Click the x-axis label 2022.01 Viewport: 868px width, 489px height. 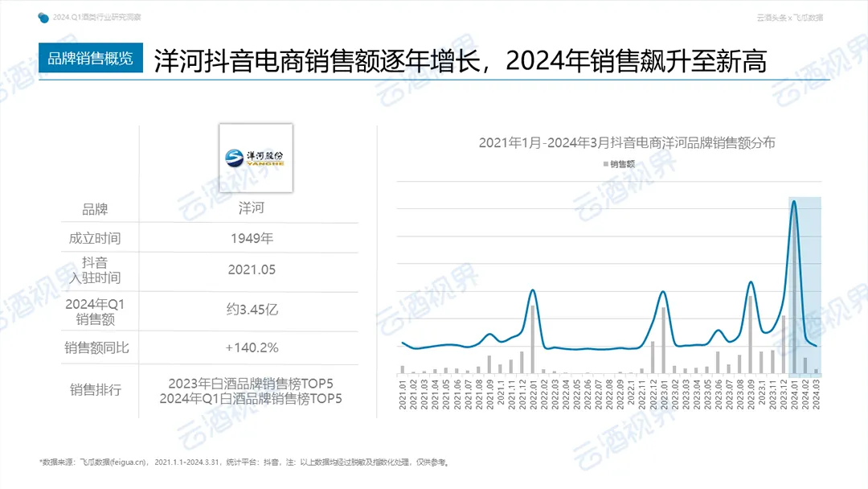click(x=533, y=394)
